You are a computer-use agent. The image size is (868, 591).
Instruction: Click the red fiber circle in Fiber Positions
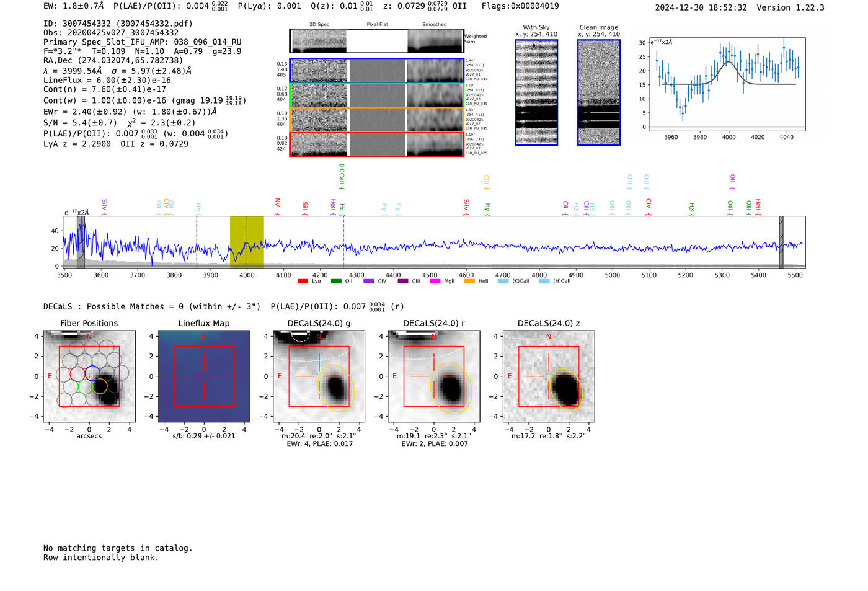coord(77,373)
